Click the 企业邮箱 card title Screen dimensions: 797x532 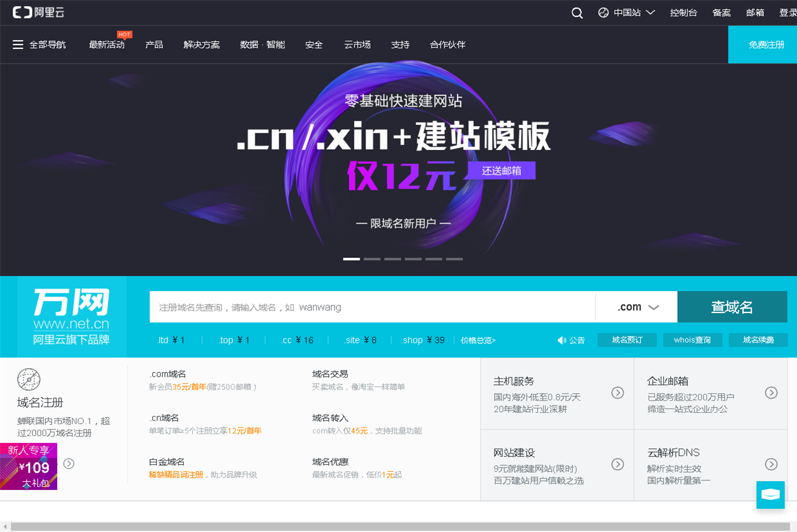pyautogui.click(x=668, y=381)
